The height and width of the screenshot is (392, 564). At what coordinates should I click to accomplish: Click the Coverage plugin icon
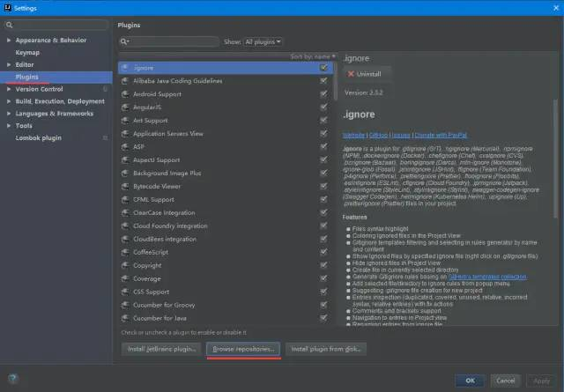[x=125, y=278]
